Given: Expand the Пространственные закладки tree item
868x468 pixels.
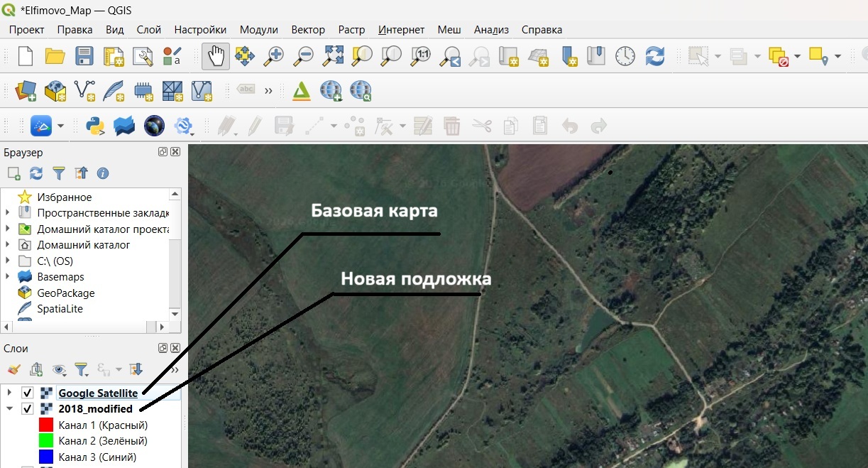Looking at the screenshot, I should [x=8, y=212].
